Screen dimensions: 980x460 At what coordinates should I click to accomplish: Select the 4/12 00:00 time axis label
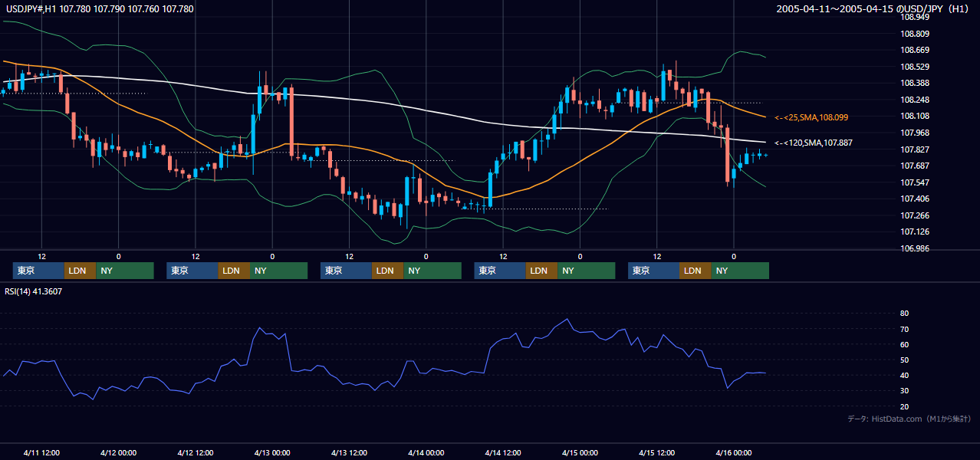click(x=118, y=453)
